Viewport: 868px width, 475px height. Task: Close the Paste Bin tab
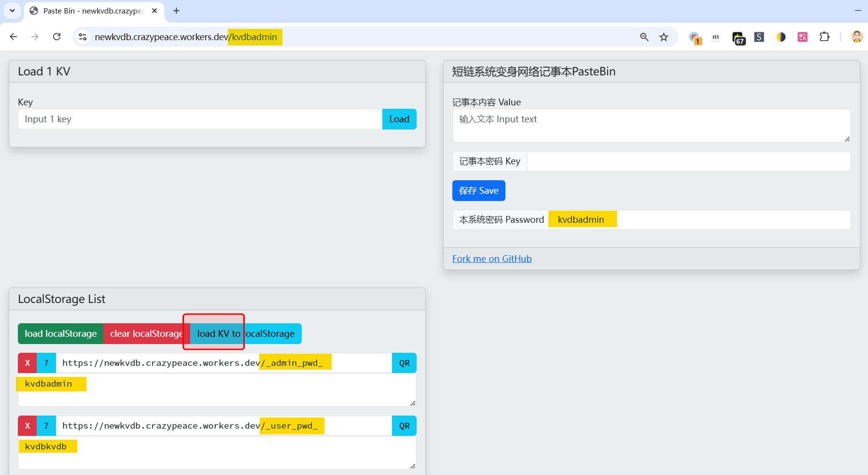[x=154, y=11]
